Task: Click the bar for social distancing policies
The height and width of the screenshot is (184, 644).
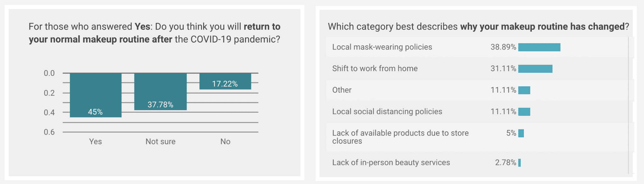Action: [x=524, y=112]
